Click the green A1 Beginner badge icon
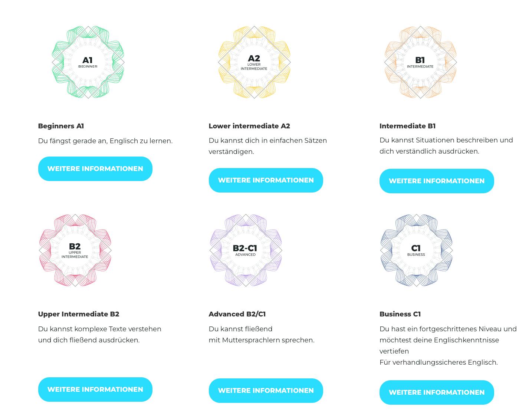Image resolution: width=532 pixels, height=414 pixels. click(88, 62)
